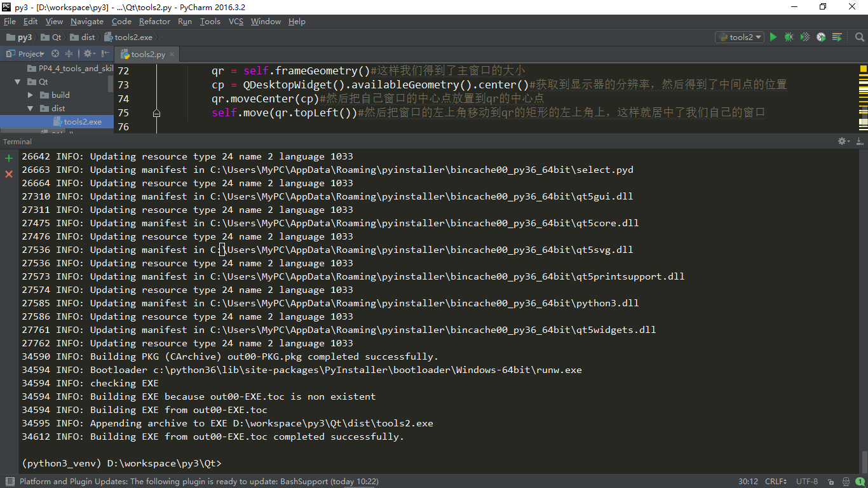Change CRLF line separator in status bar
This screenshot has height=488, width=868.
tap(776, 482)
